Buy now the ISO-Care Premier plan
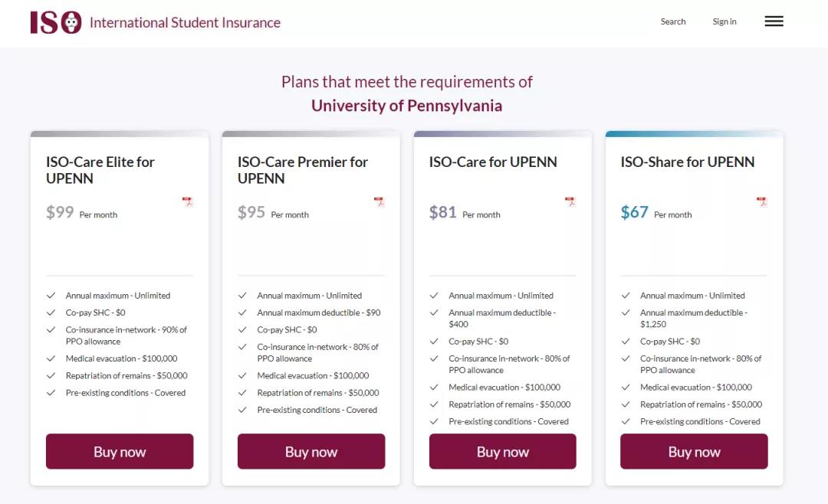828x504 pixels. [x=311, y=452]
